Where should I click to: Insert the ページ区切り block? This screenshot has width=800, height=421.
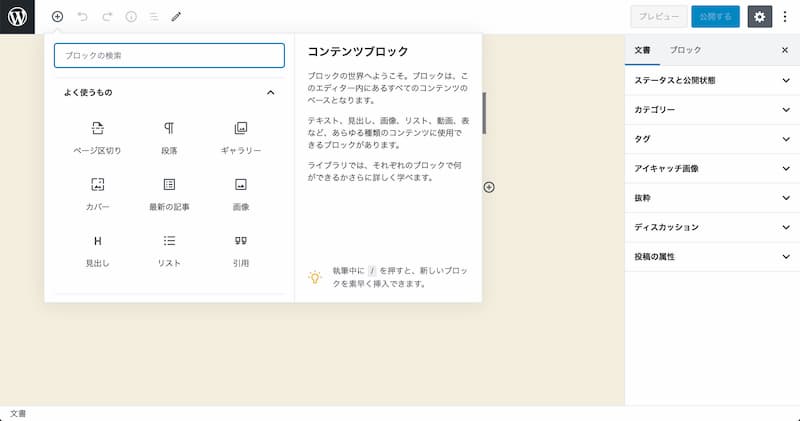point(97,138)
